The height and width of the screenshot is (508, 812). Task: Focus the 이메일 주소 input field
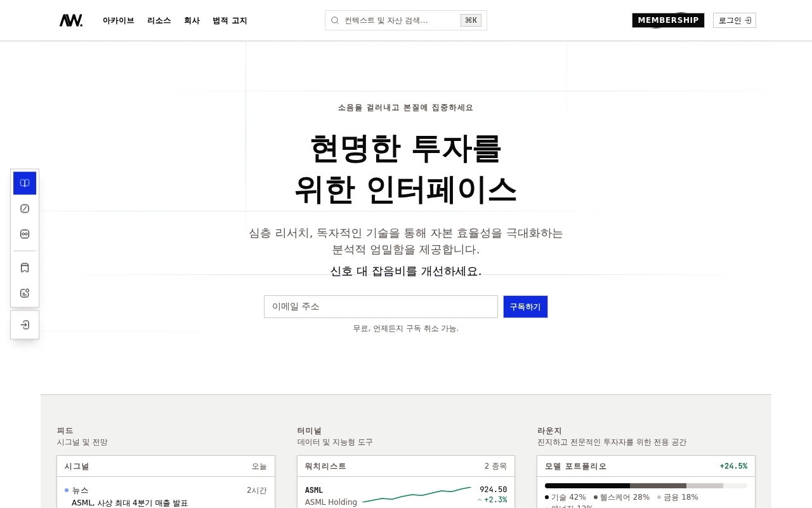(381, 307)
